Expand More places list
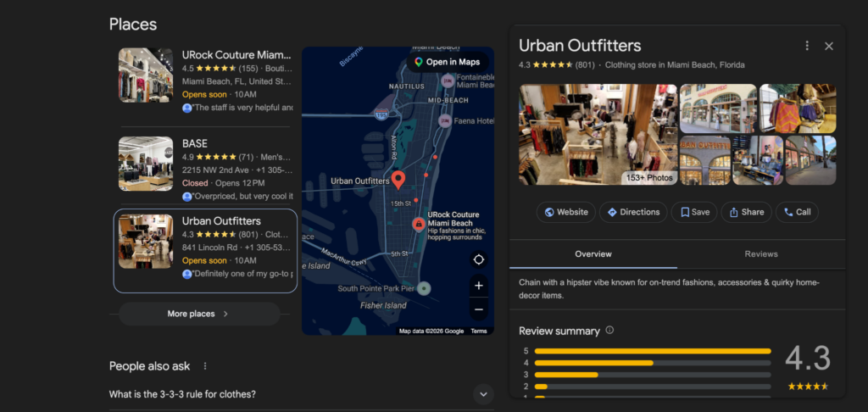This screenshot has width=868, height=412. coord(198,314)
